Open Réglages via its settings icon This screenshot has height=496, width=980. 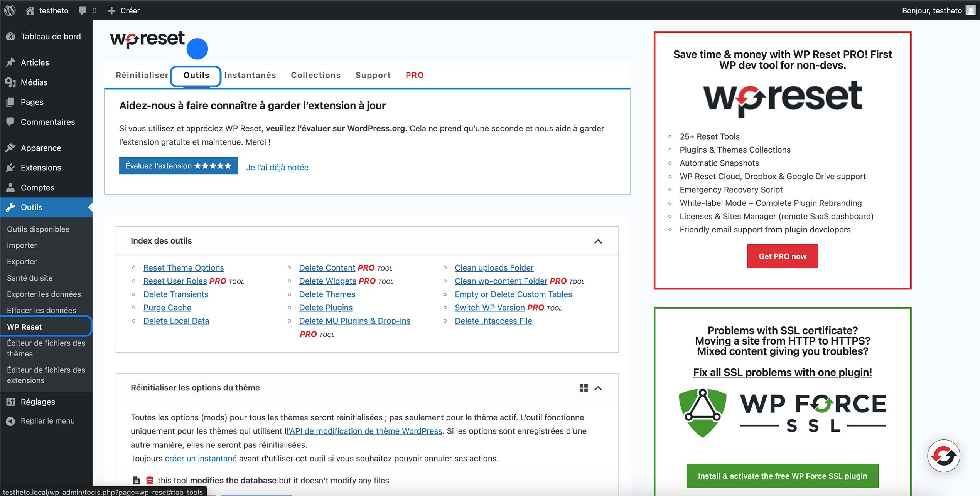pos(10,402)
